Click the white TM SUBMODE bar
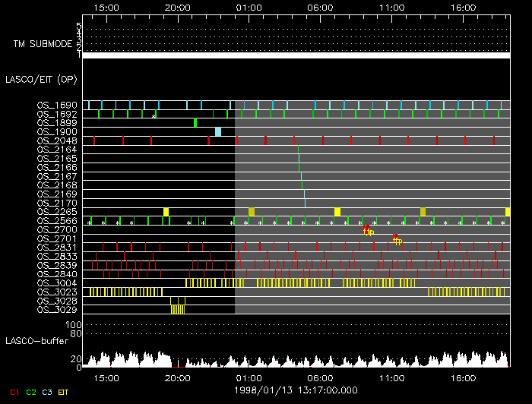This screenshot has width=532, height=404. click(x=296, y=55)
